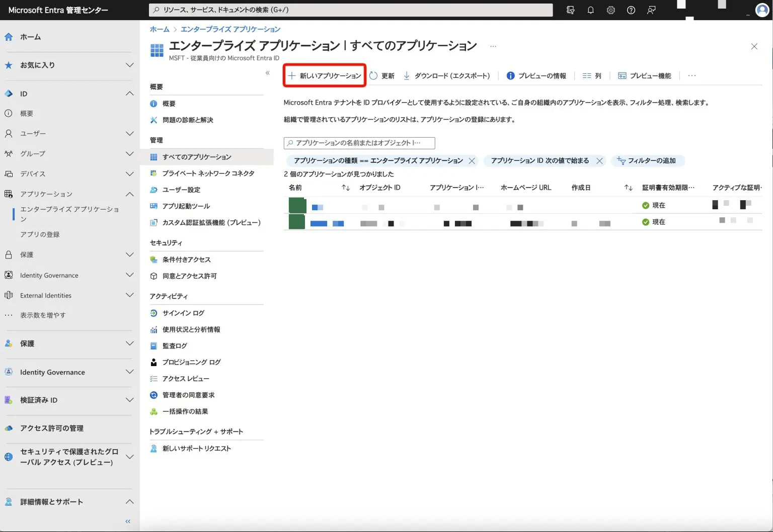Viewport: 773px width, 532px height.
Task: Collapse the ID section chevron
Action: tap(129, 94)
